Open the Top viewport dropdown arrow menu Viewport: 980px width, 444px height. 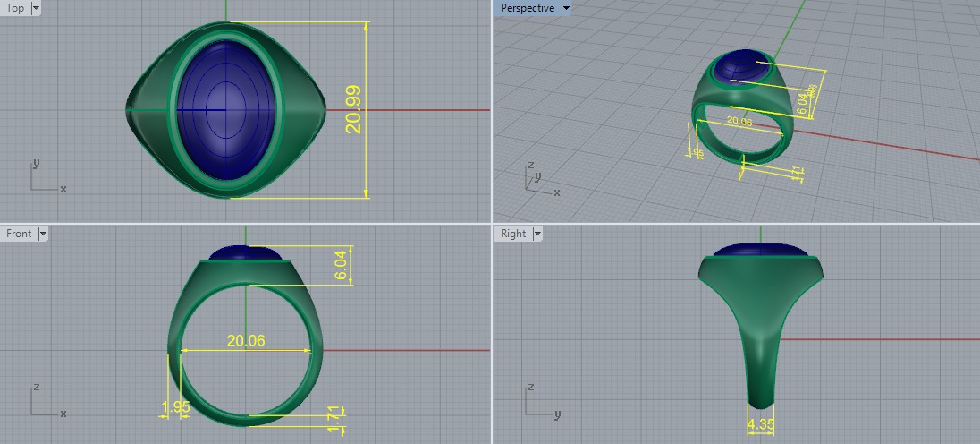(x=35, y=8)
